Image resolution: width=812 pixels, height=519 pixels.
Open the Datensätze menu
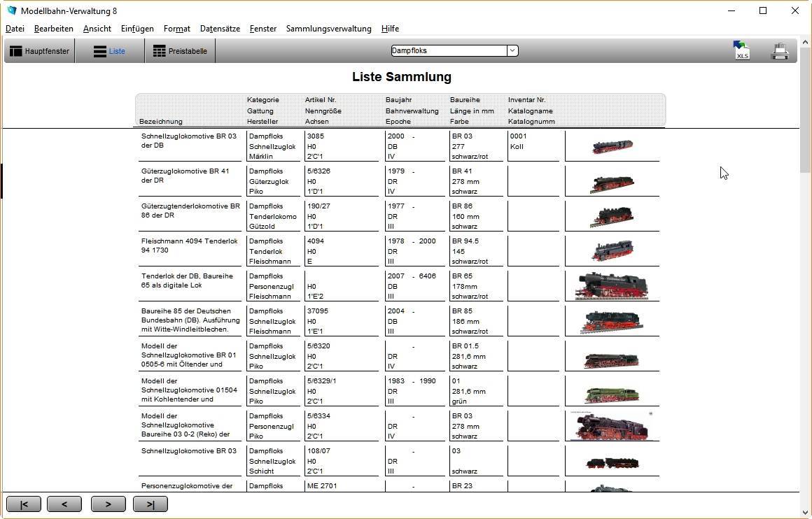(220, 29)
